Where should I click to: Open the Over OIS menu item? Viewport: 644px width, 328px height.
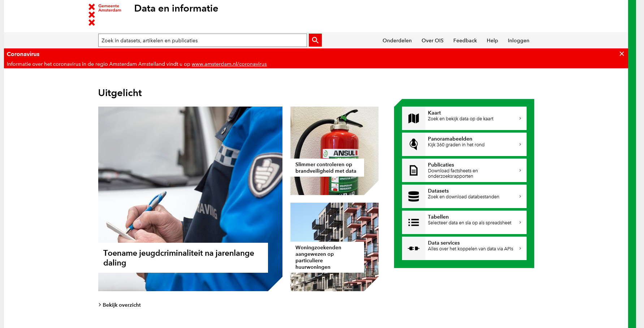(x=432, y=40)
